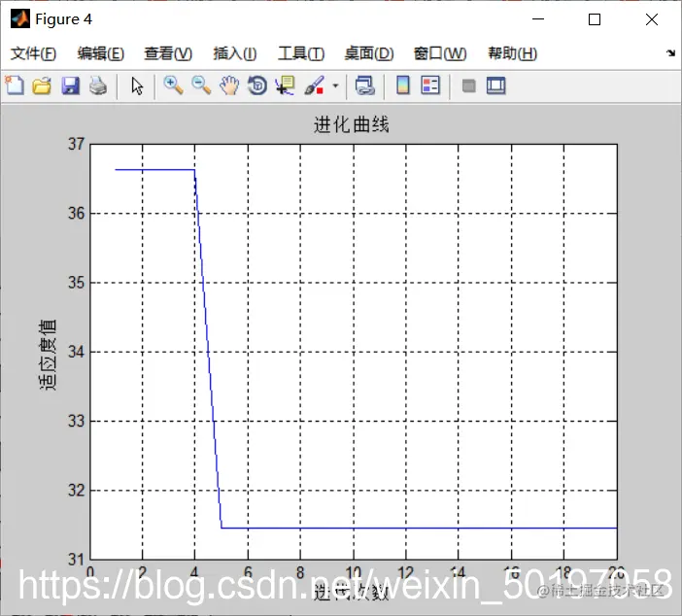Print the figure using printer icon
The width and height of the screenshot is (682, 616).
tap(98, 86)
